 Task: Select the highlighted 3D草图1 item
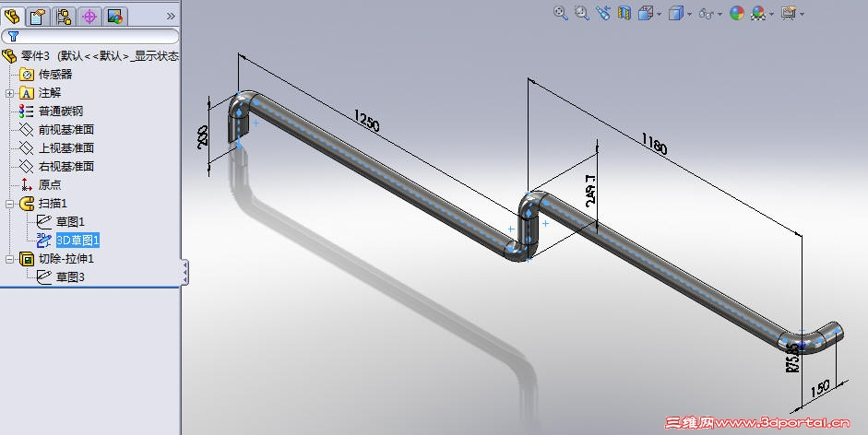(77, 241)
